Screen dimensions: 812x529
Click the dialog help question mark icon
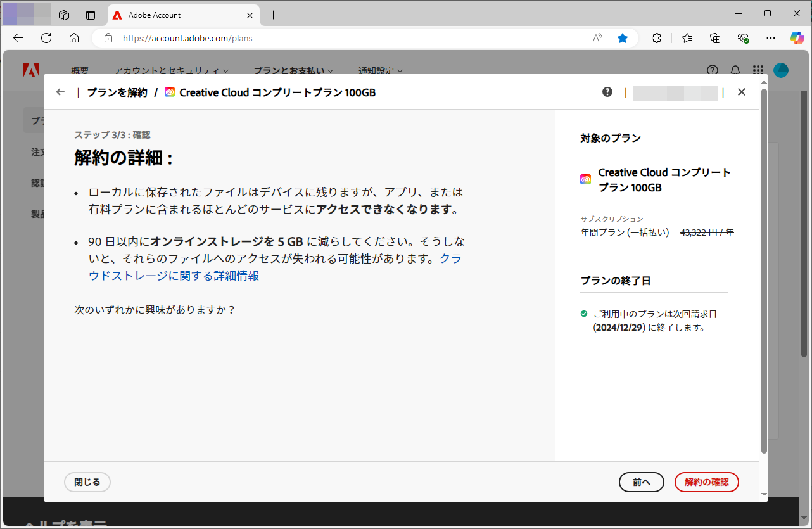[x=607, y=92]
